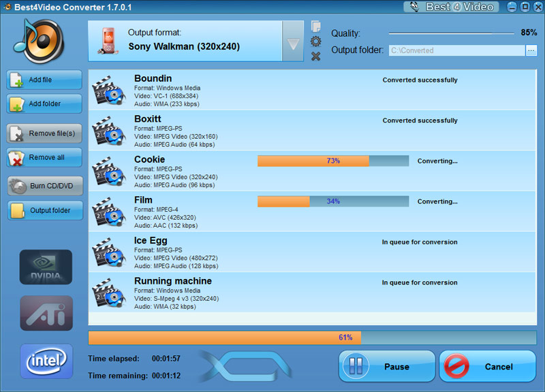The width and height of the screenshot is (545, 392).
Task: Click the Remove file(s) button
Action: (x=44, y=133)
